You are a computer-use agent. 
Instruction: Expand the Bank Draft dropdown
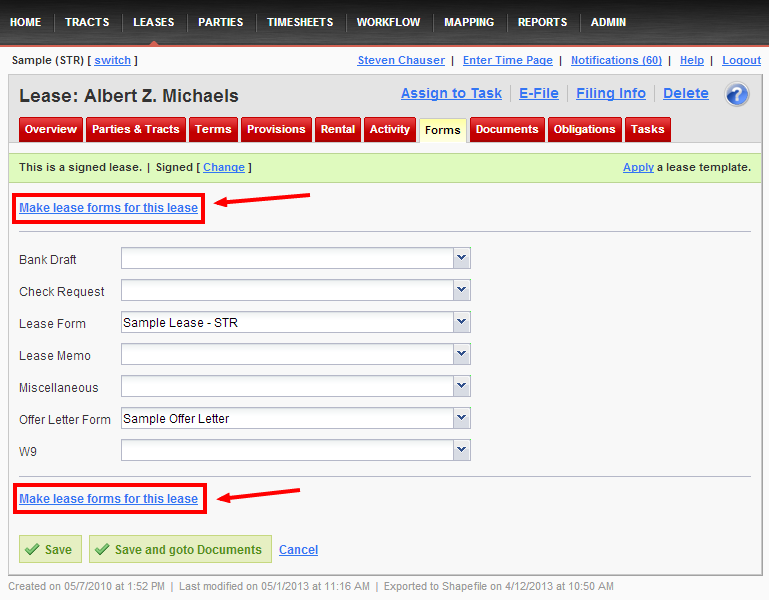pos(461,259)
